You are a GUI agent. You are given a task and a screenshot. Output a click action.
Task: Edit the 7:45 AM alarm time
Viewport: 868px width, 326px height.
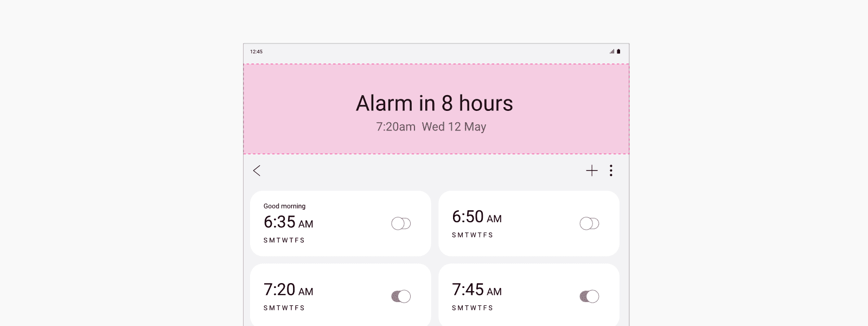coord(477,290)
